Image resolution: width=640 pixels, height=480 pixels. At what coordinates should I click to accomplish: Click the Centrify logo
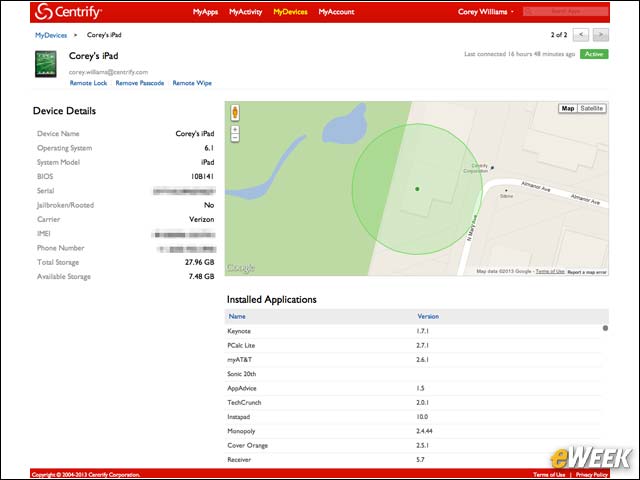(x=68, y=12)
